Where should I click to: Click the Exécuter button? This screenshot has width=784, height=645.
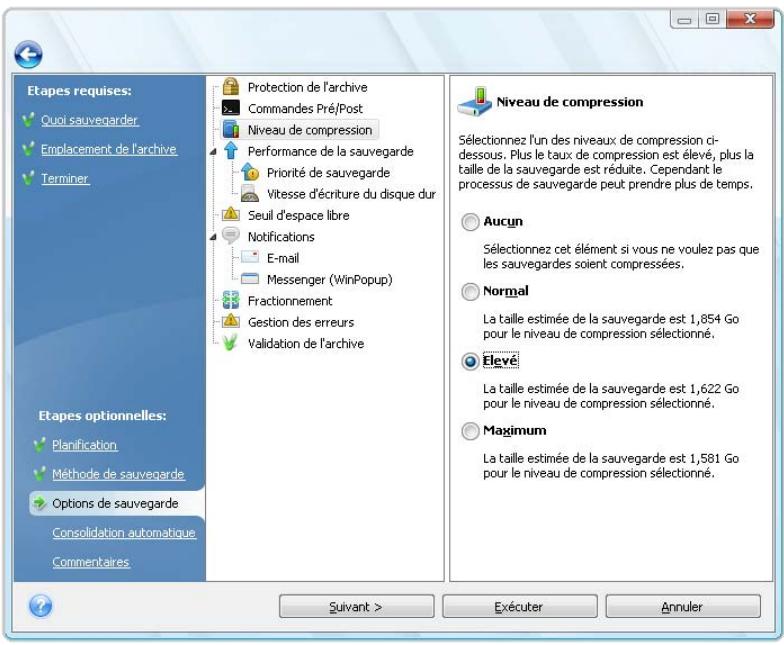(x=520, y=606)
